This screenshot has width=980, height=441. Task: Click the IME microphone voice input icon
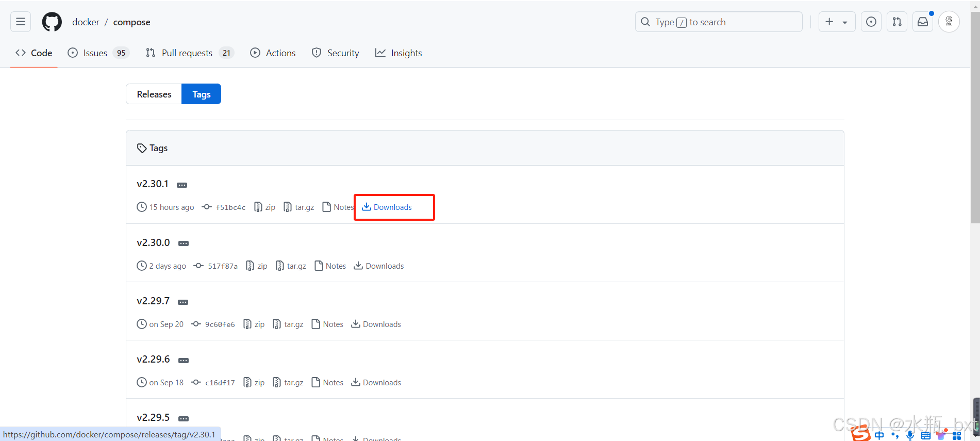(x=910, y=435)
